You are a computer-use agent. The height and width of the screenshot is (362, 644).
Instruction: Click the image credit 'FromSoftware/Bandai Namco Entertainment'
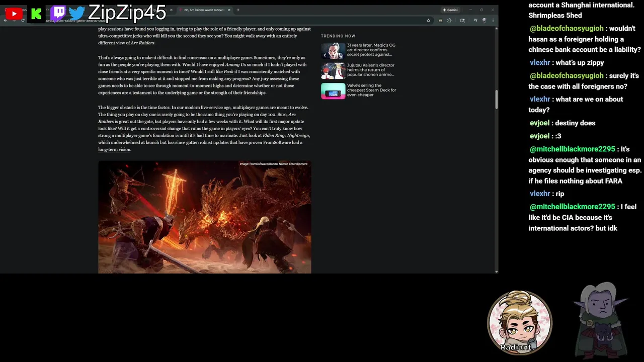[x=273, y=164]
